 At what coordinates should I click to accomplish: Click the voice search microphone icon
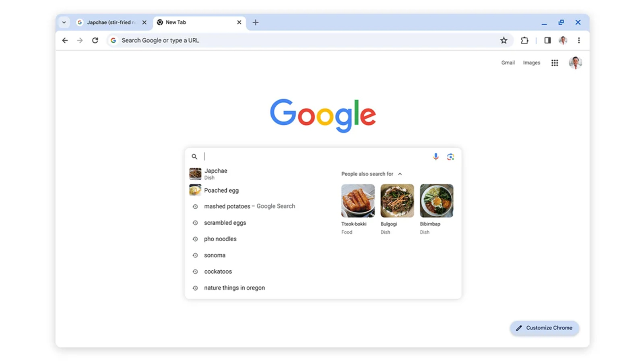pos(436,156)
